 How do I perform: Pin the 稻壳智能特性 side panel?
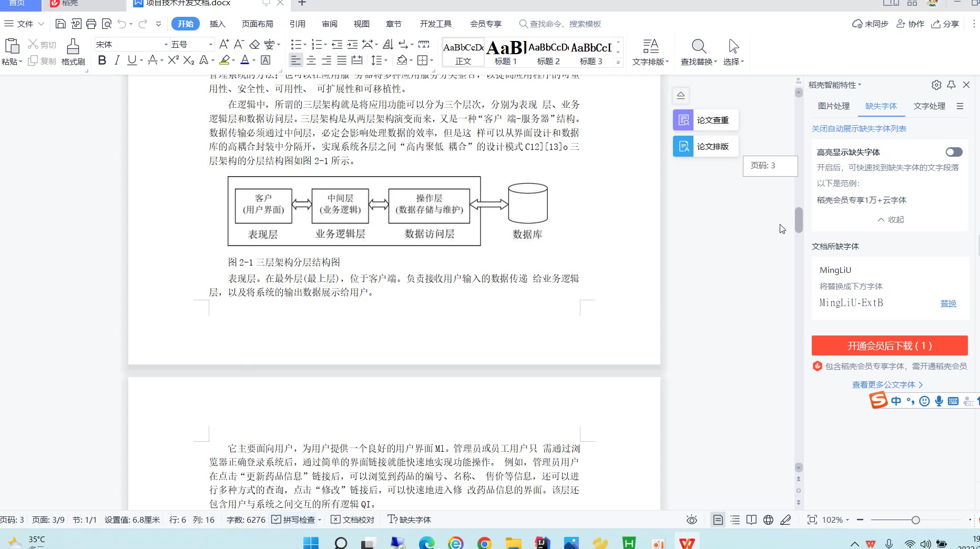click(x=952, y=85)
